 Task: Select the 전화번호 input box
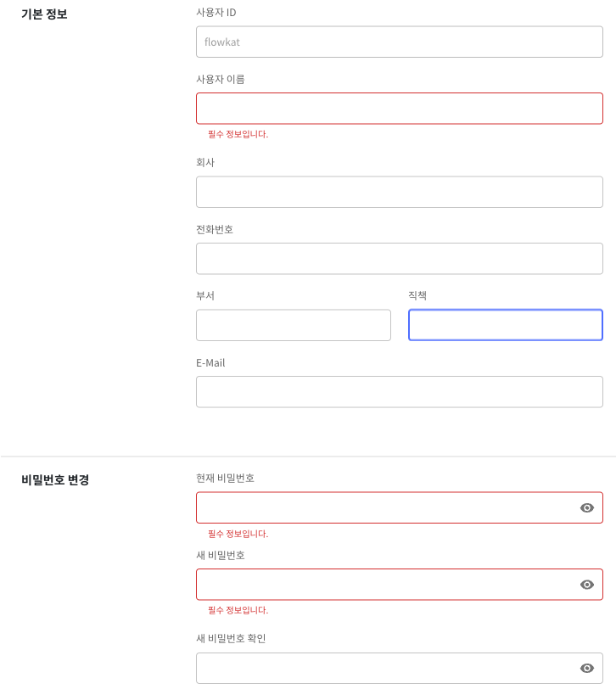pyautogui.click(x=399, y=259)
